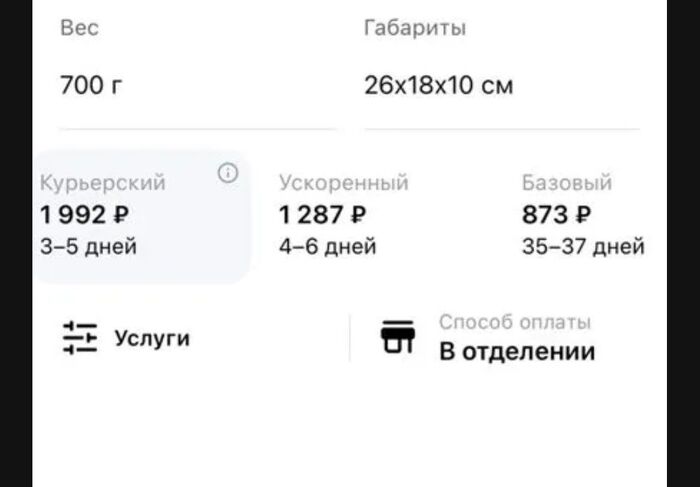Click the Способ оплаты label

[515, 322]
